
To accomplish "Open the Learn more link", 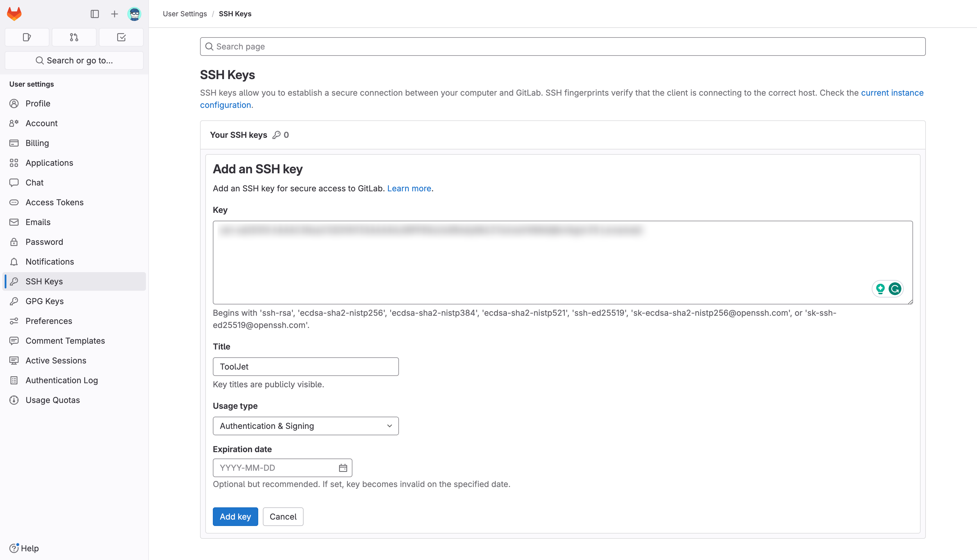I will 409,188.
